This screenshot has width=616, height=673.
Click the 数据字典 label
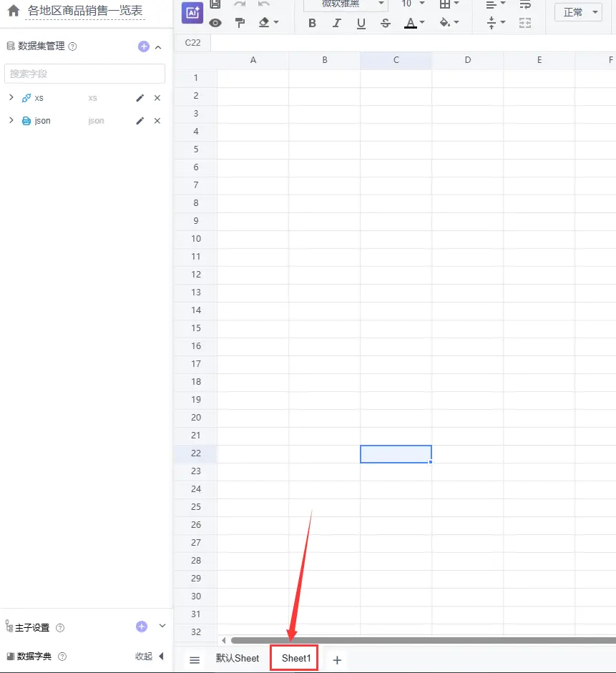(34, 657)
